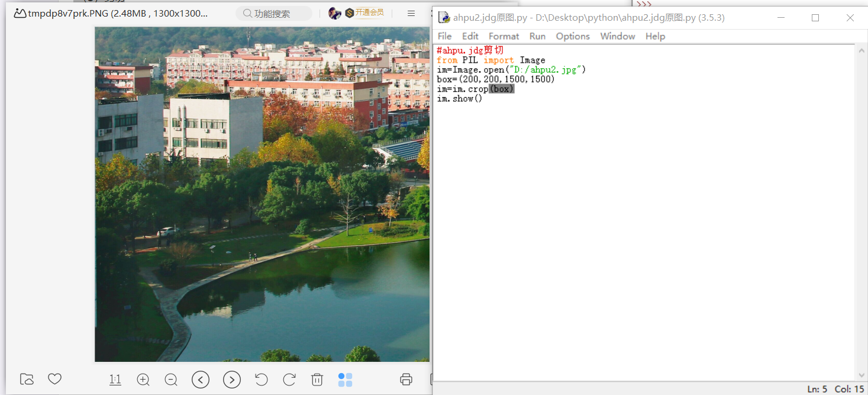Click the campus photo in the viewer
This screenshot has width=868, height=395.
262,194
